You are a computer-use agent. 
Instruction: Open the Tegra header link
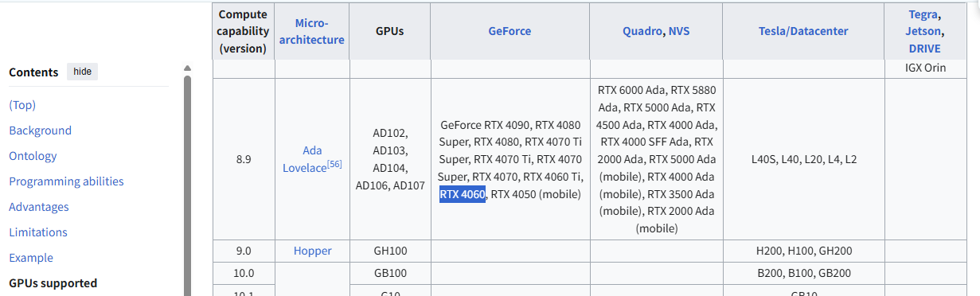[923, 14]
